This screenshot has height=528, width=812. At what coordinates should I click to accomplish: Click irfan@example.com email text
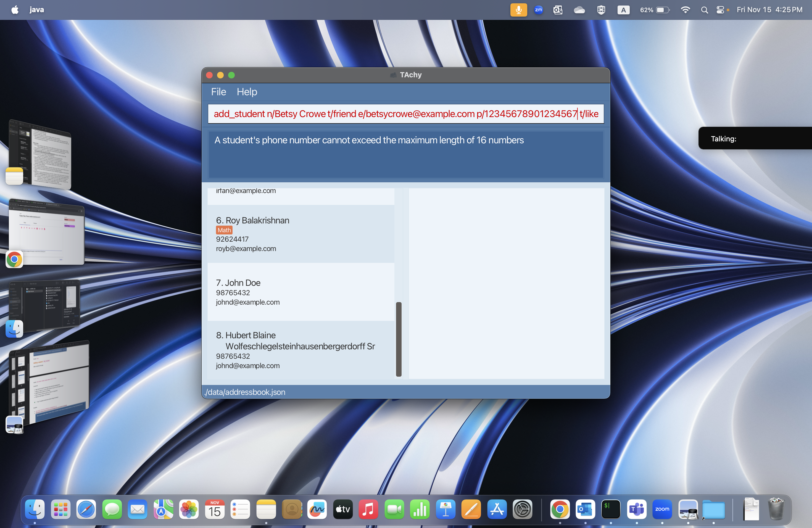click(x=246, y=191)
